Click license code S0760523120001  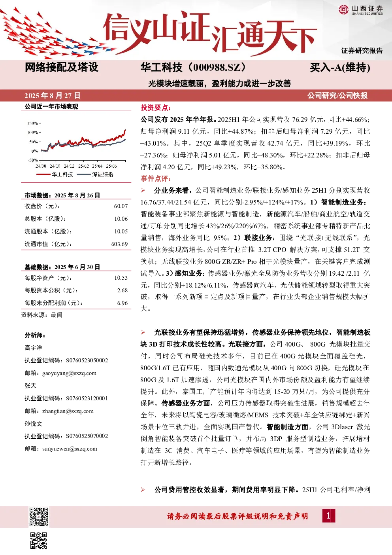(x=87, y=398)
